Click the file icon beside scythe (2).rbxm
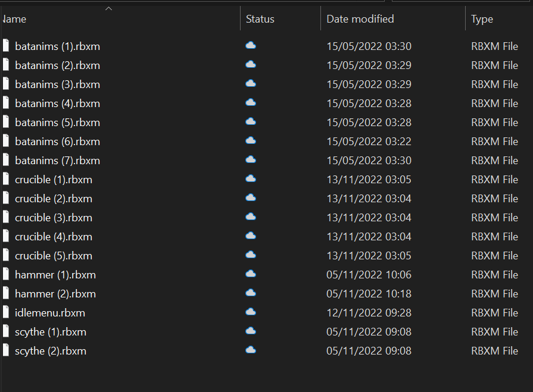 point(6,350)
